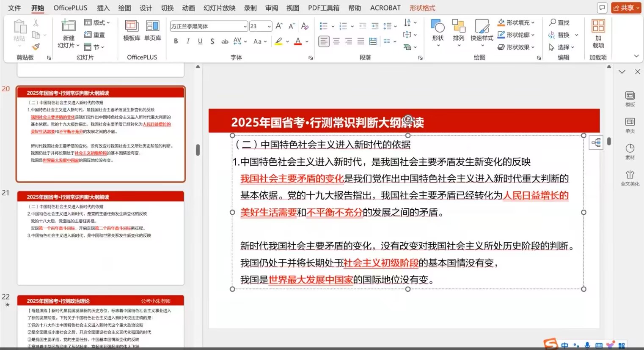
Task: Open the 素材 materials panel in right sidebar
Action: pyautogui.click(x=630, y=151)
